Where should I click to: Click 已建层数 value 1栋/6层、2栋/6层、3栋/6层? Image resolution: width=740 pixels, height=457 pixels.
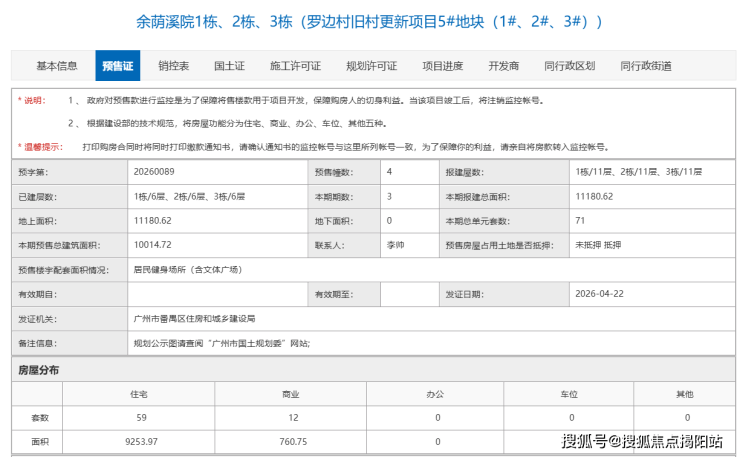click(189, 196)
